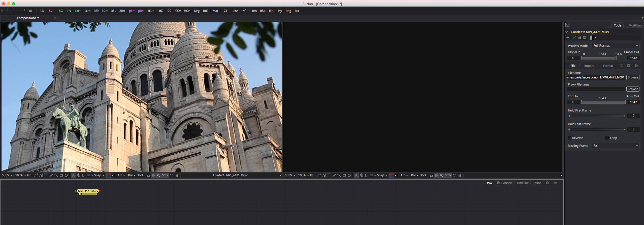Open the Process Mode dropdown
Screen dimensions: 644x225
615,46
